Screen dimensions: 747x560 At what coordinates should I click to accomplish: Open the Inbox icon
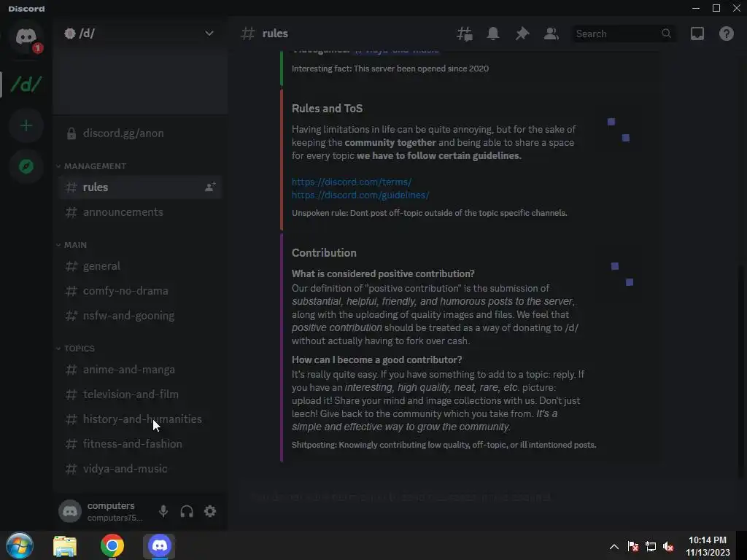[697, 34]
